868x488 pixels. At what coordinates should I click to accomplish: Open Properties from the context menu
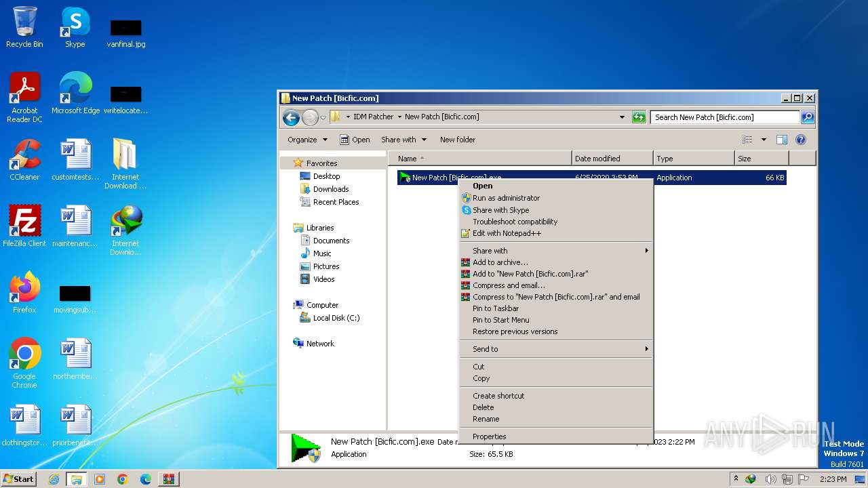555,436
